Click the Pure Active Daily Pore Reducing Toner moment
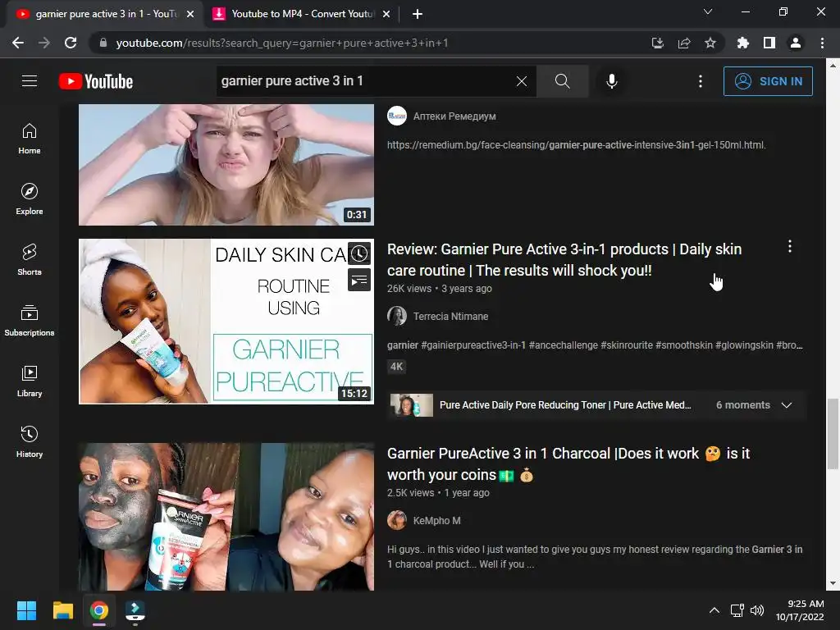Viewport: 840px width, 630px height. point(565,405)
